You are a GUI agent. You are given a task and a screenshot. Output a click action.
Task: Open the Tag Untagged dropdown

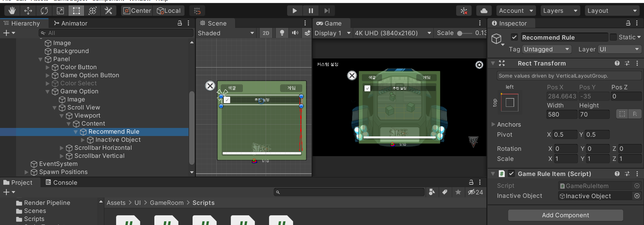click(547, 49)
